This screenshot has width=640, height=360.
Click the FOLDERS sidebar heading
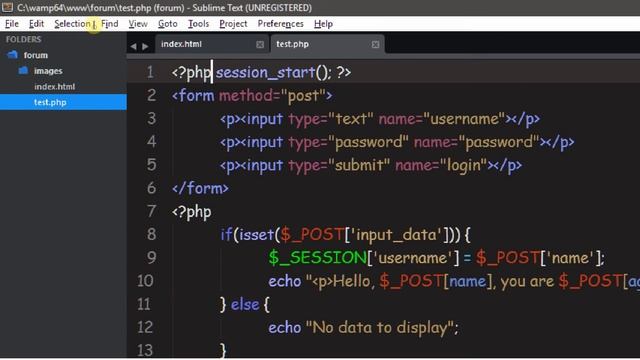(x=23, y=39)
